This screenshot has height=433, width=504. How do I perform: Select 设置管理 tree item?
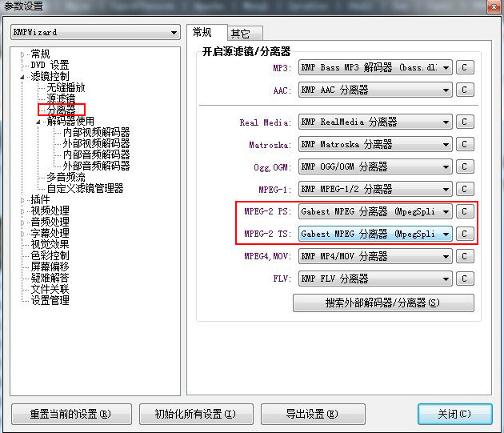point(50,301)
